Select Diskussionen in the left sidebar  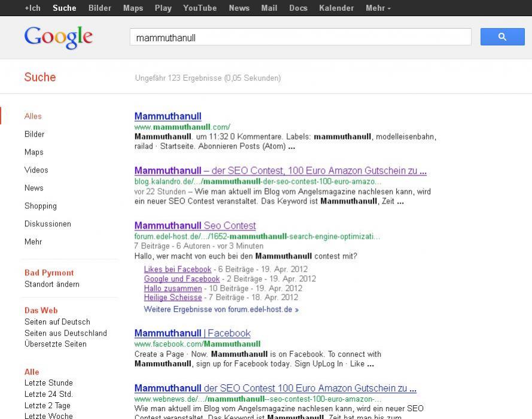pyautogui.click(x=48, y=224)
